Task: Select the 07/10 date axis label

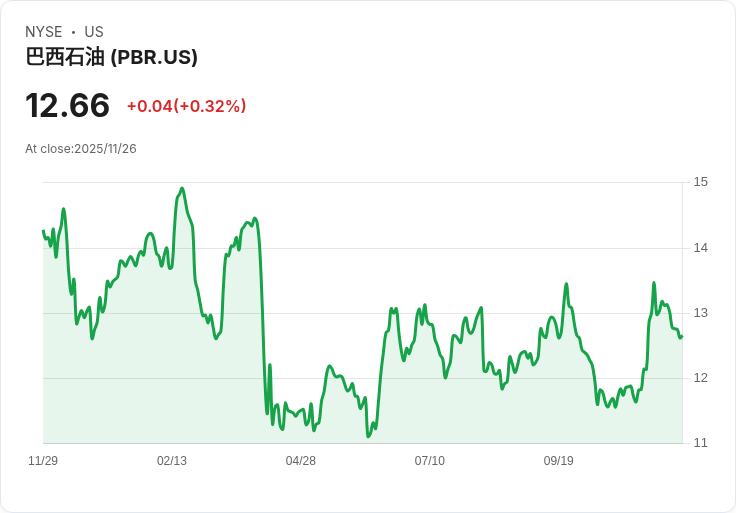Action: point(429,461)
